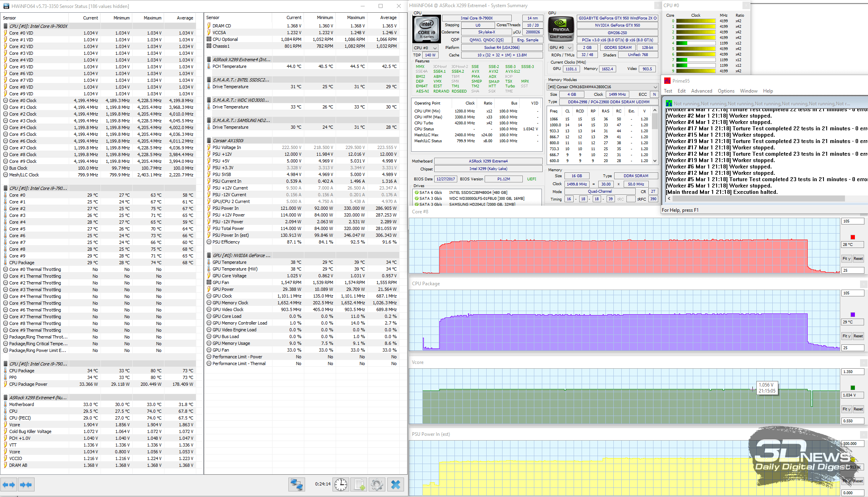The height and width of the screenshot is (497, 868).
Task: Select the PSU Total Power sensor row
Action: [302, 228]
